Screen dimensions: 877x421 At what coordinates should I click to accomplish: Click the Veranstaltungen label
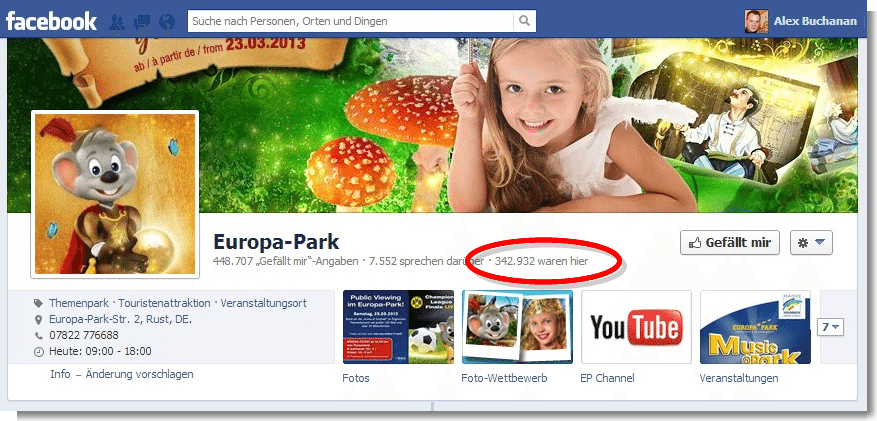click(739, 378)
